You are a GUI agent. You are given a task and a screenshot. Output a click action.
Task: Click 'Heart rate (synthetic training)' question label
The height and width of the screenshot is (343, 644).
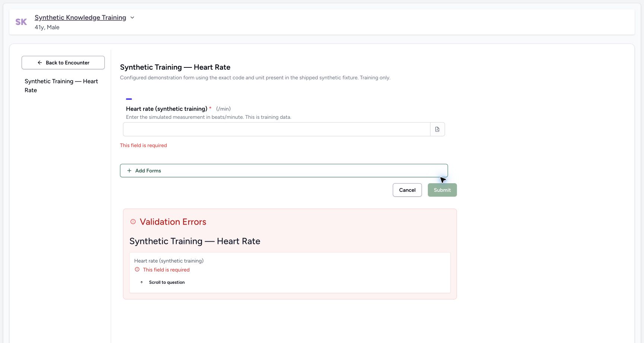(167, 109)
